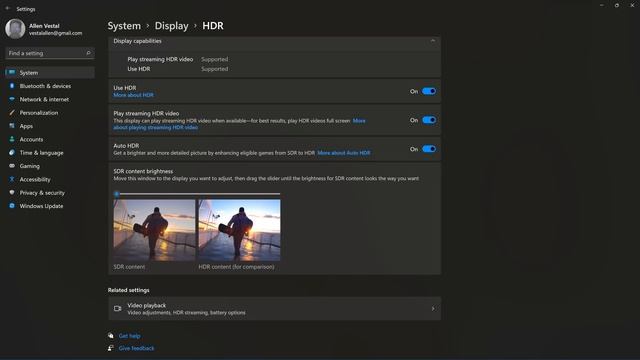Viewport: 640px width, 360px height.
Task: Select Accounts in the sidebar
Action: [x=50, y=139]
